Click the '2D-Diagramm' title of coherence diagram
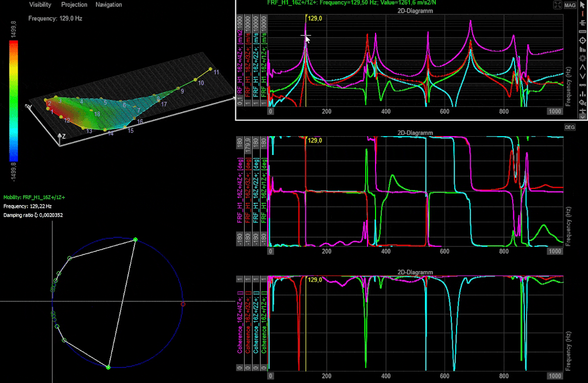 coord(415,272)
